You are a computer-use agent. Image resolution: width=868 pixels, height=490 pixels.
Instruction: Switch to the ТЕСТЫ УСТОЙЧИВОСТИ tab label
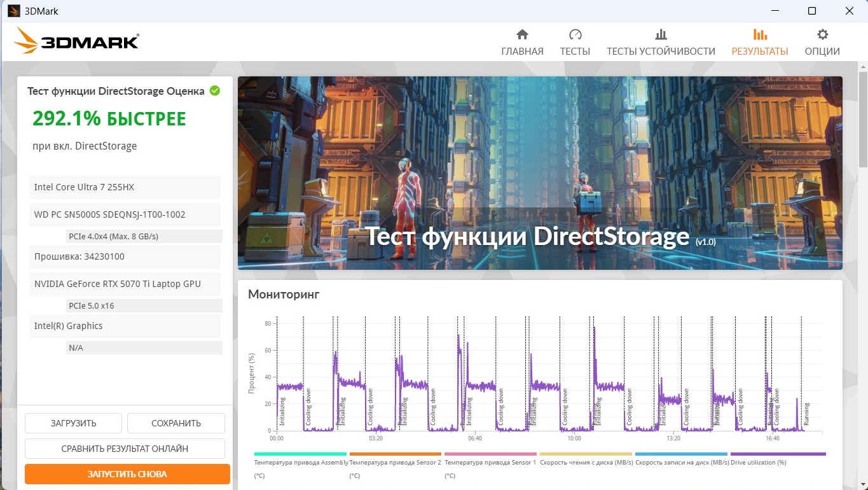pyautogui.click(x=661, y=52)
